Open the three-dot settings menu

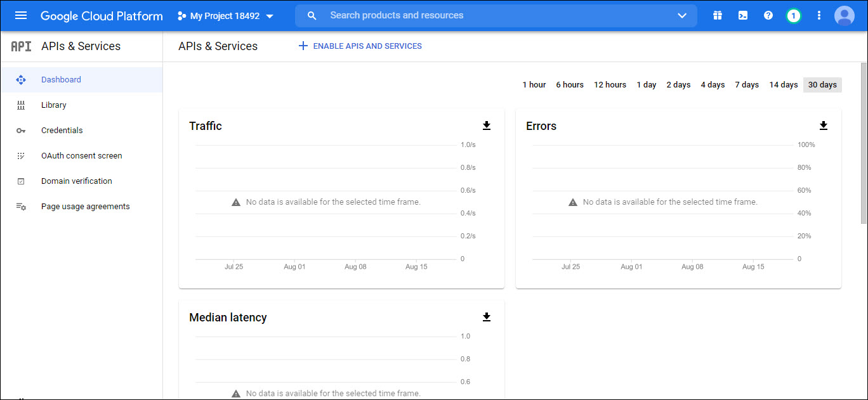click(x=819, y=16)
